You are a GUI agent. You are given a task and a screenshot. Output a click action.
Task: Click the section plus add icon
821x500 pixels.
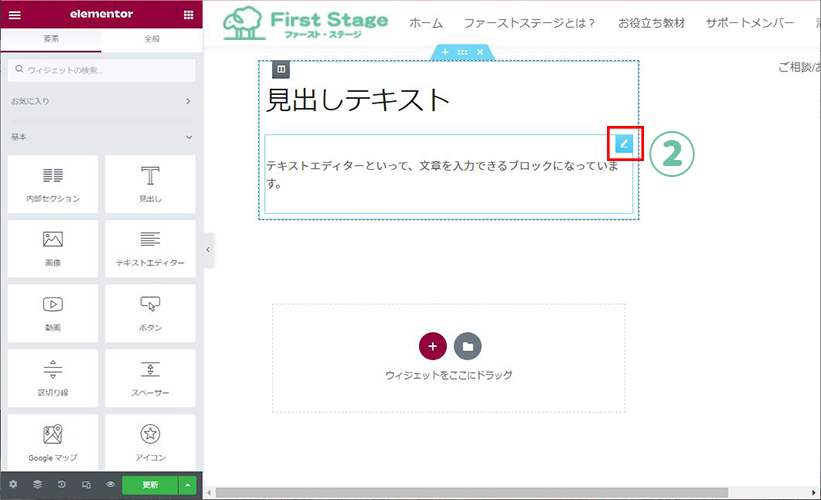[445, 52]
